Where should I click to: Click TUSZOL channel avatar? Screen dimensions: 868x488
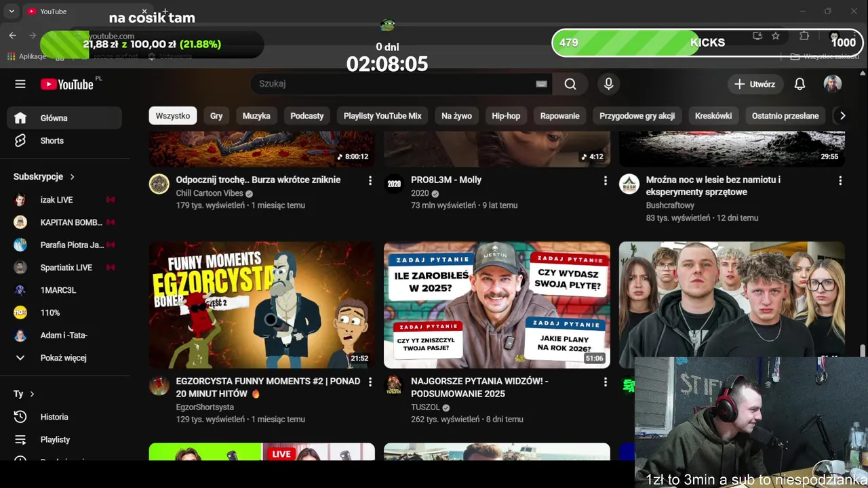(x=394, y=386)
